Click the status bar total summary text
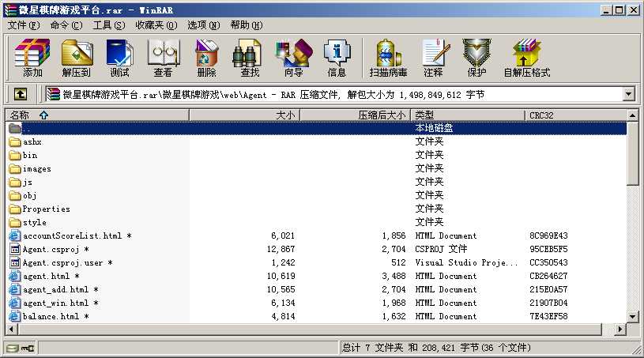The width and height of the screenshot is (644, 358). pos(435,349)
